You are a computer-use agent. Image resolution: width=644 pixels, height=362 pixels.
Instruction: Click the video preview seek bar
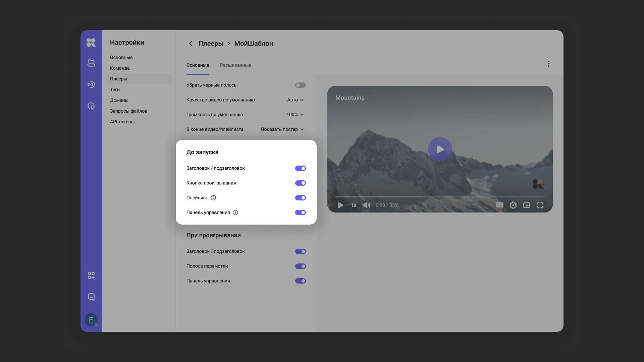(440, 197)
